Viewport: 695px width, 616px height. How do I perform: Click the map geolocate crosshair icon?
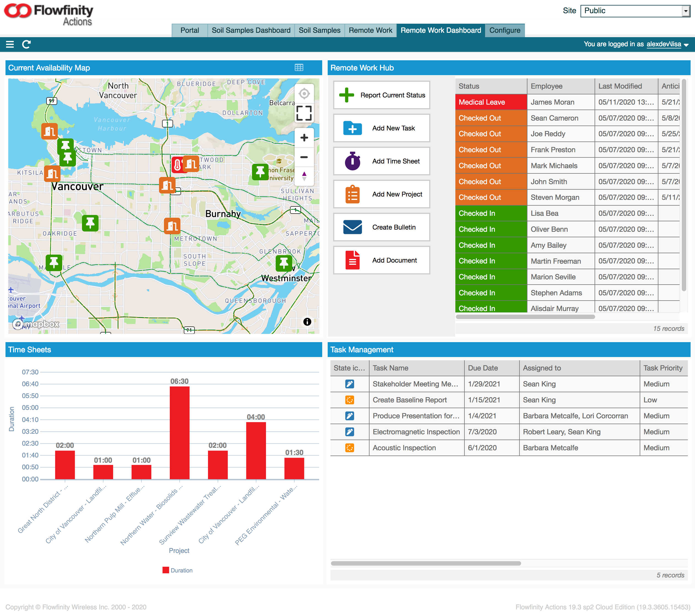pyautogui.click(x=304, y=94)
